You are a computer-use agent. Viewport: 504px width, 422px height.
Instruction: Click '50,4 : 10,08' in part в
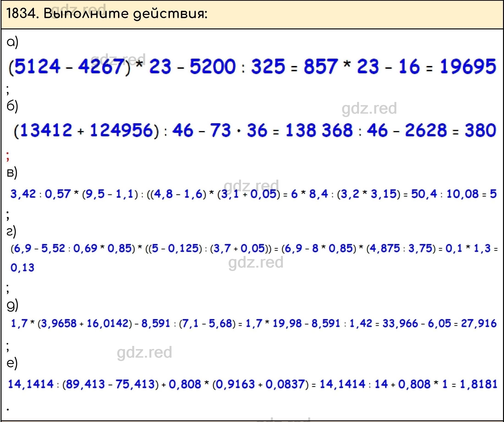pyautogui.click(x=445, y=194)
